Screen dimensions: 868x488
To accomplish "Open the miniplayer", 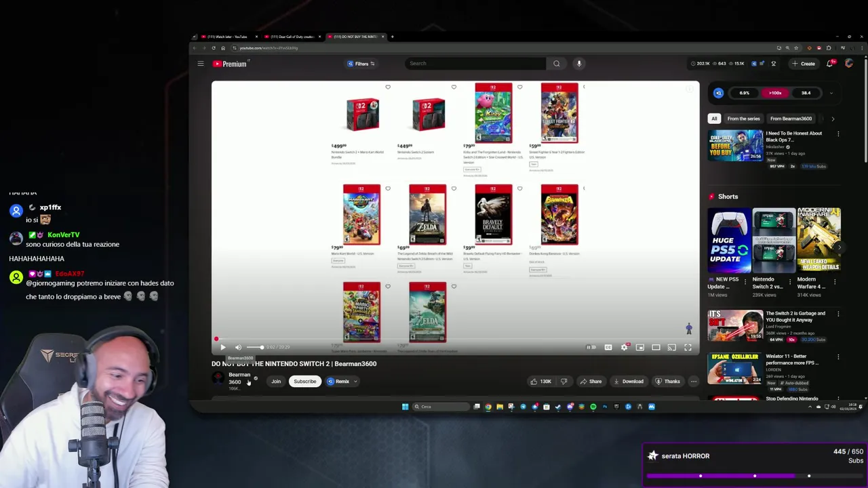I will 640,347.
